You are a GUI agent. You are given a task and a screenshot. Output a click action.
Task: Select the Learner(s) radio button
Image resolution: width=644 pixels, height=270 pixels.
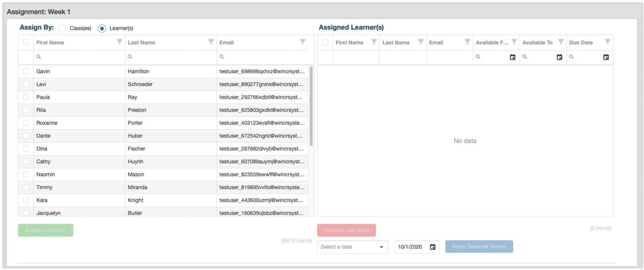(x=102, y=29)
